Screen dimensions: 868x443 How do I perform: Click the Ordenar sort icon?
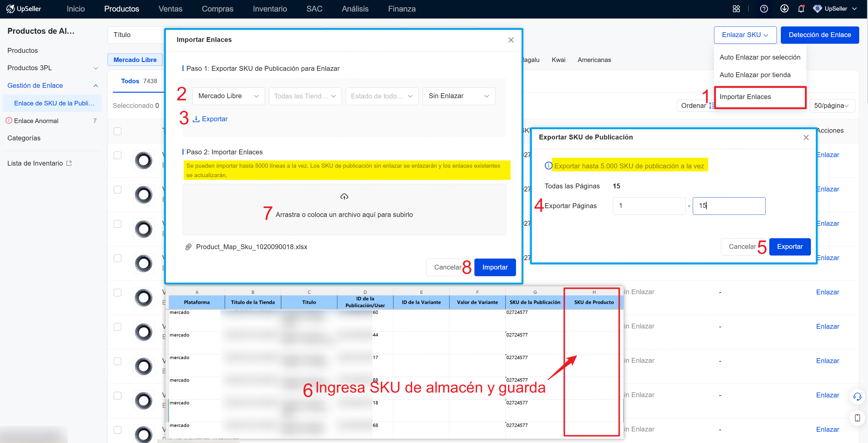tap(711, 105)
